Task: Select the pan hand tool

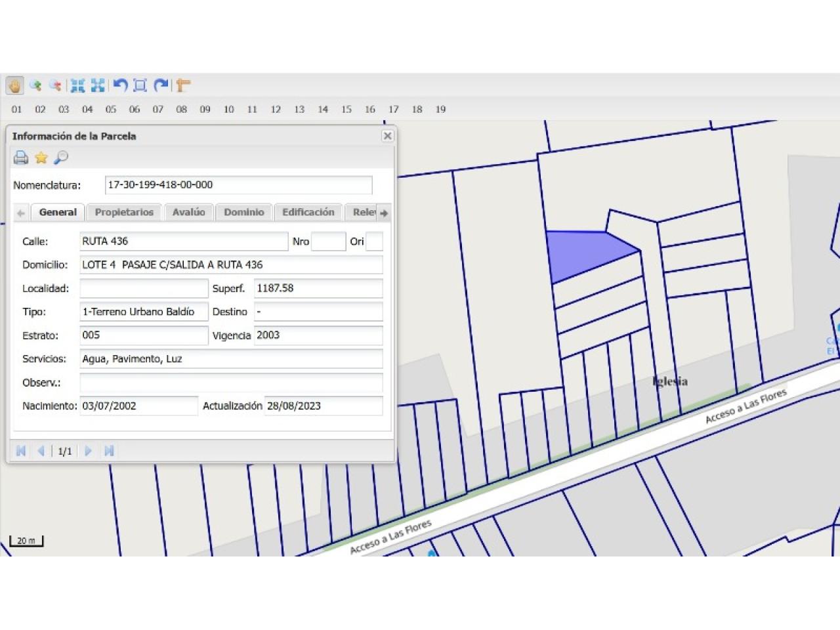Action: pyautogui.click(x=14, y=85)
